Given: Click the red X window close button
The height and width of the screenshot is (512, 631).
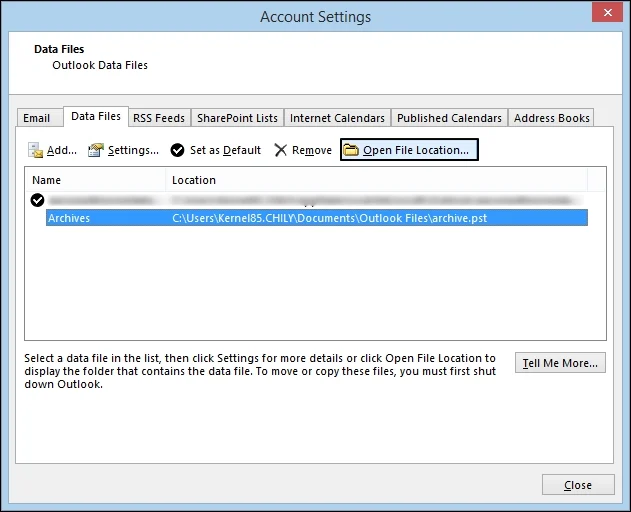Looking at the screenshot, I should coord(608,12).
